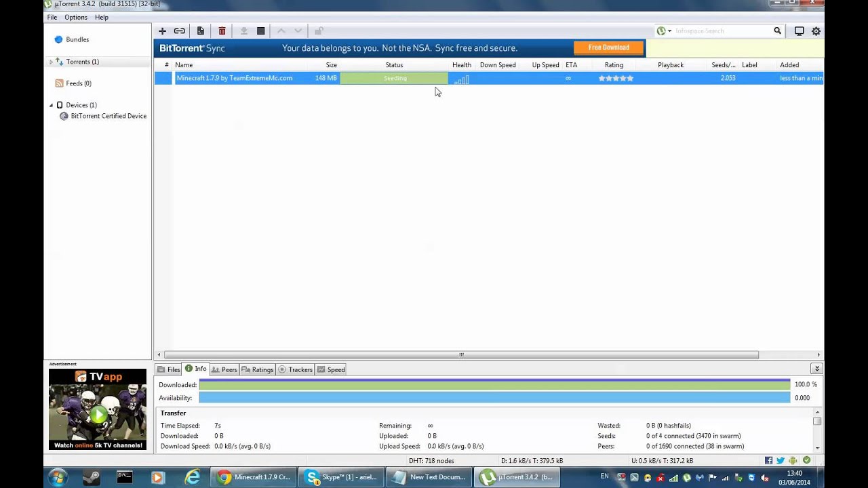Switch to Skype taskbar window
This screenshot has width=868, height=488.
click(x=341, y=477)
